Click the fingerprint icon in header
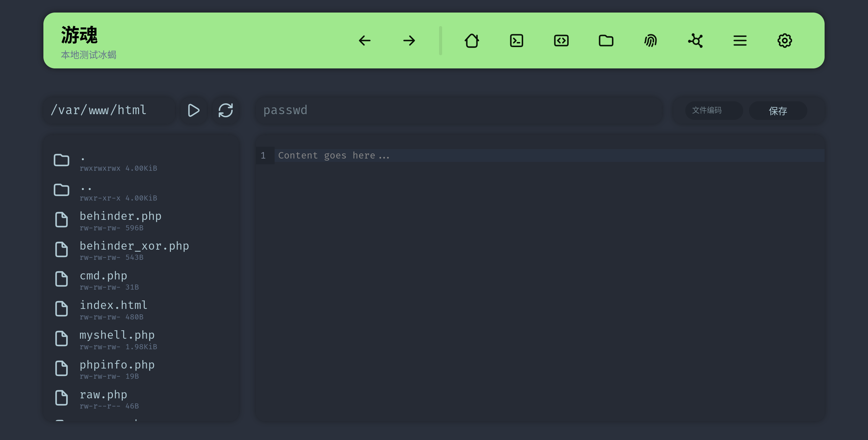The height and width of the screenshot is (440, 868). point(650,41)
